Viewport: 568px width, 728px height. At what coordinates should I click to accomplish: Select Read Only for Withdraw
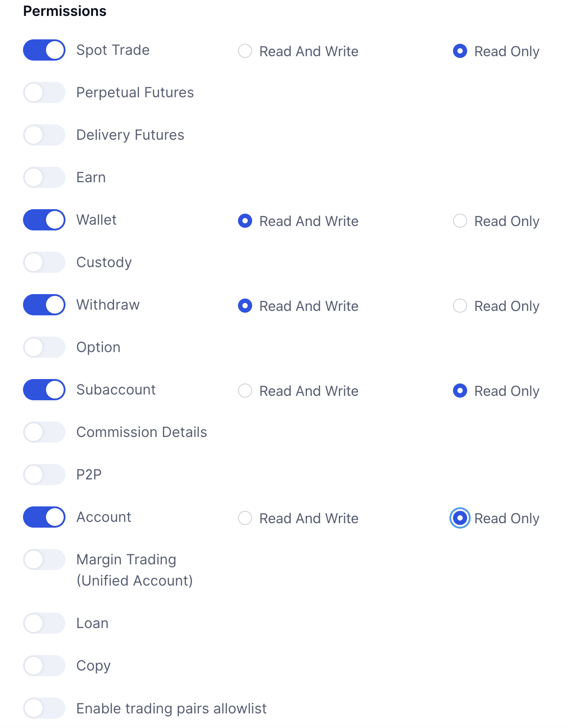460,306
